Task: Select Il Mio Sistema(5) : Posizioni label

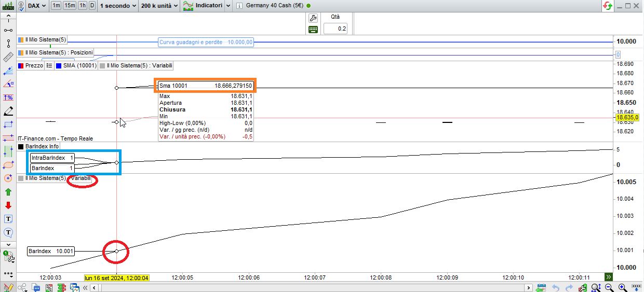Action: point(56,52)
